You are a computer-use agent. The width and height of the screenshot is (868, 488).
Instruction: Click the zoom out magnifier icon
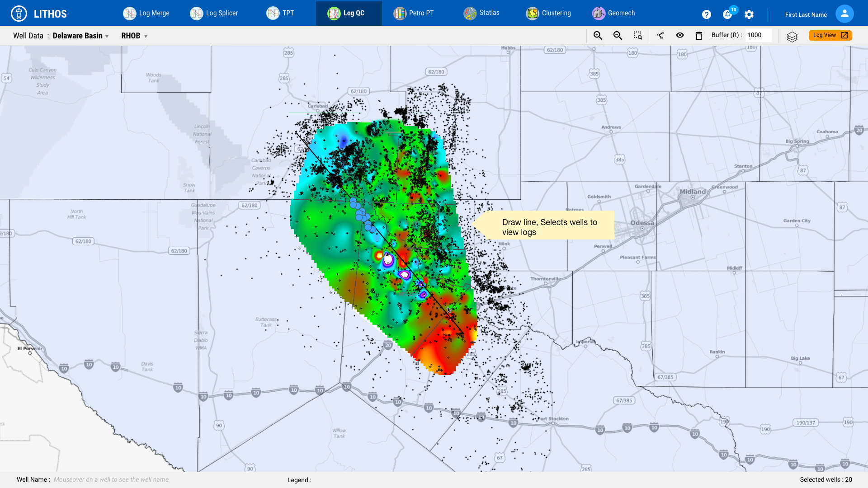tap(618, 36)
